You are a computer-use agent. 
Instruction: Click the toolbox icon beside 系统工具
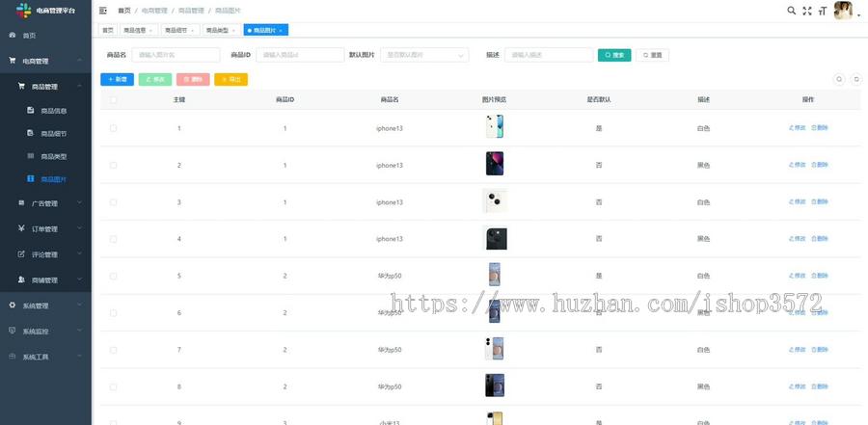click(x=13, y=357)
